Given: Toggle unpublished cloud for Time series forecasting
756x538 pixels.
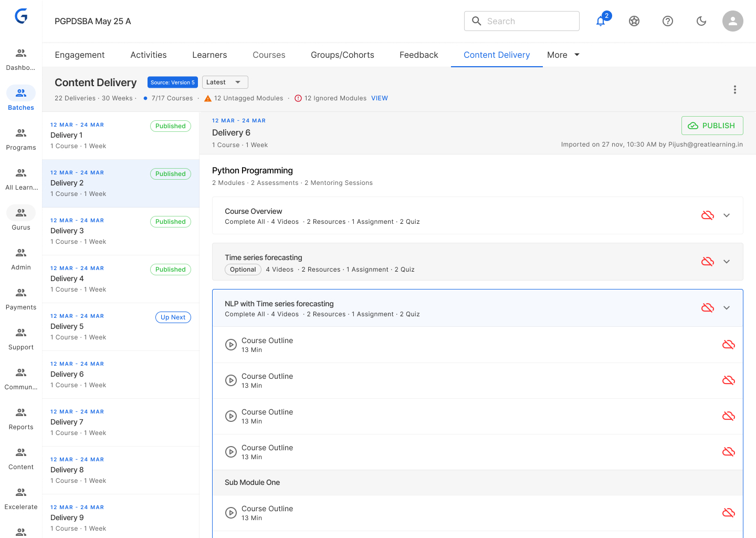Looking at the screenshot, I should (x=708, y=262).
